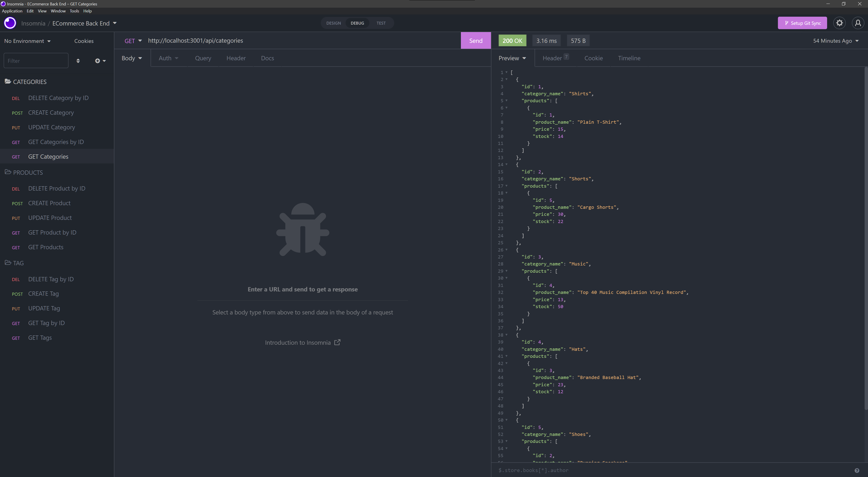Switch to DESIGN mode

(x=333, y=23)
